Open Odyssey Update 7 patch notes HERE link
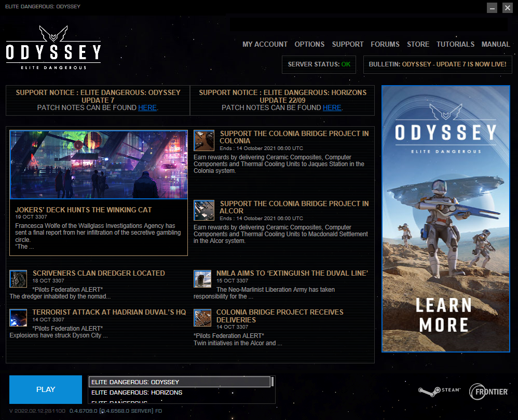This screenshot has height=420, width=518. (147, 108)
